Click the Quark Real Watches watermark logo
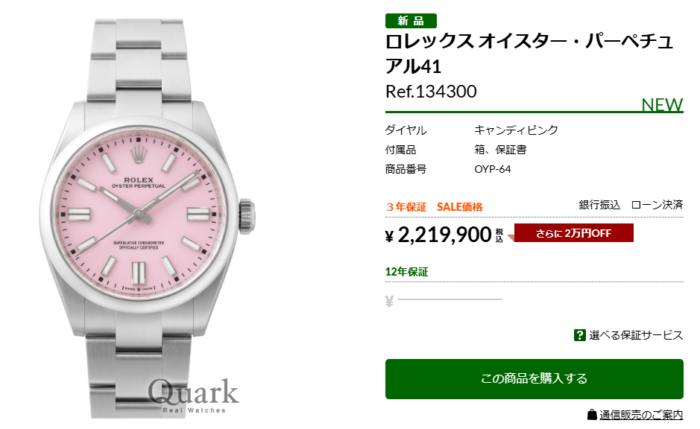The height and width of the screenshot is (429, 700). (x=193, y=397)
